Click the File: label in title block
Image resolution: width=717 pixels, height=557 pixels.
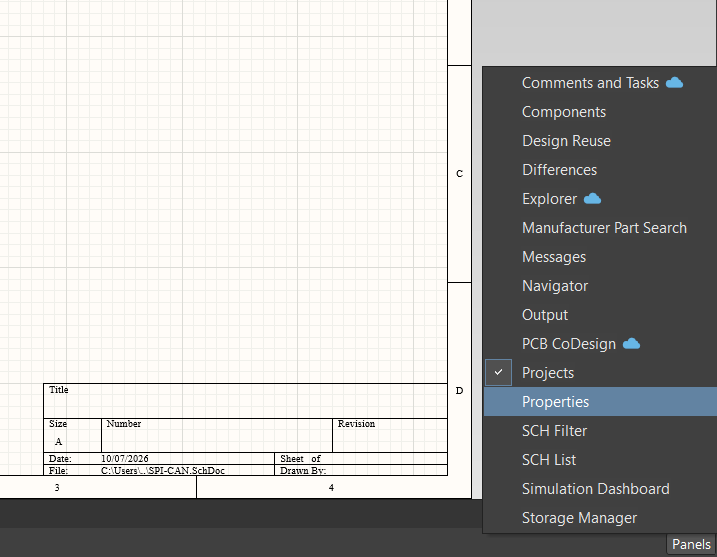pos(59,470)
